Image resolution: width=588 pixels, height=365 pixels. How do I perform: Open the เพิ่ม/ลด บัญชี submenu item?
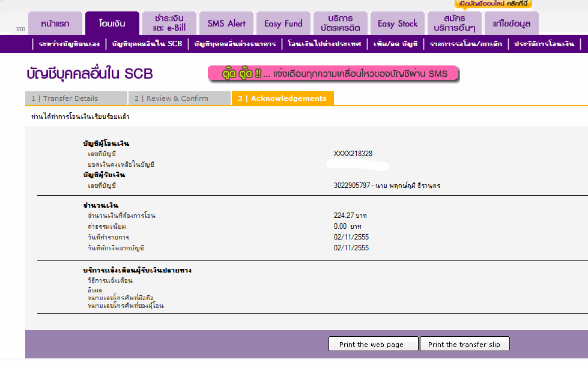(x=395, y=44)
